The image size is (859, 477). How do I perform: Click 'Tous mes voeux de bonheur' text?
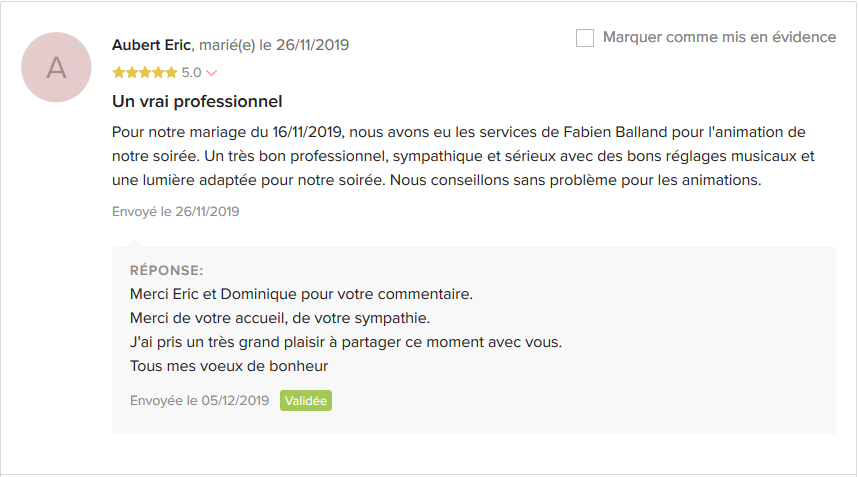tap(229, 366)
